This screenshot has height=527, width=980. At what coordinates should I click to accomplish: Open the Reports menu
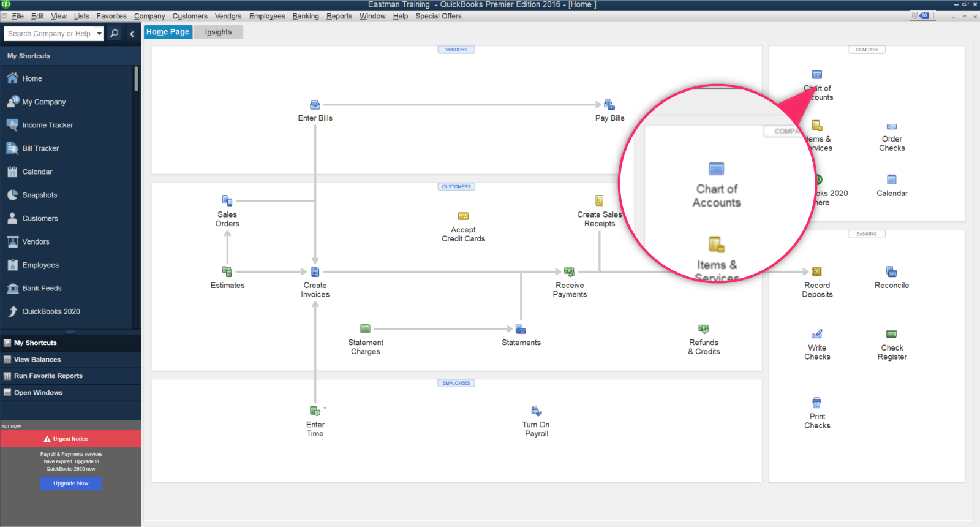click(339, 16)
